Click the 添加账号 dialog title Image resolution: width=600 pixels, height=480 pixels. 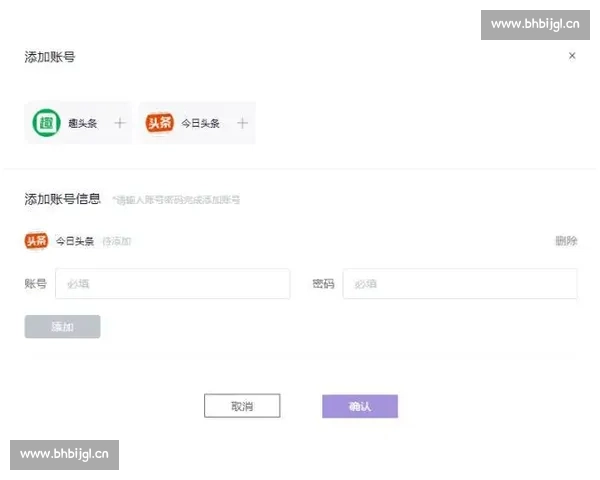pyautogui.click(x=50, y=57)
